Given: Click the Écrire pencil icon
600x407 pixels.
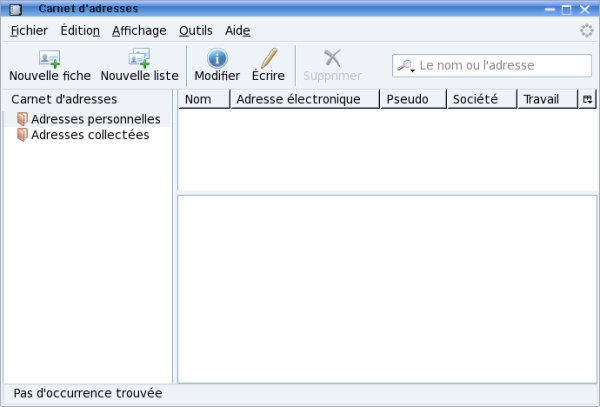Looking at the screenshot, I should point(268,58).
